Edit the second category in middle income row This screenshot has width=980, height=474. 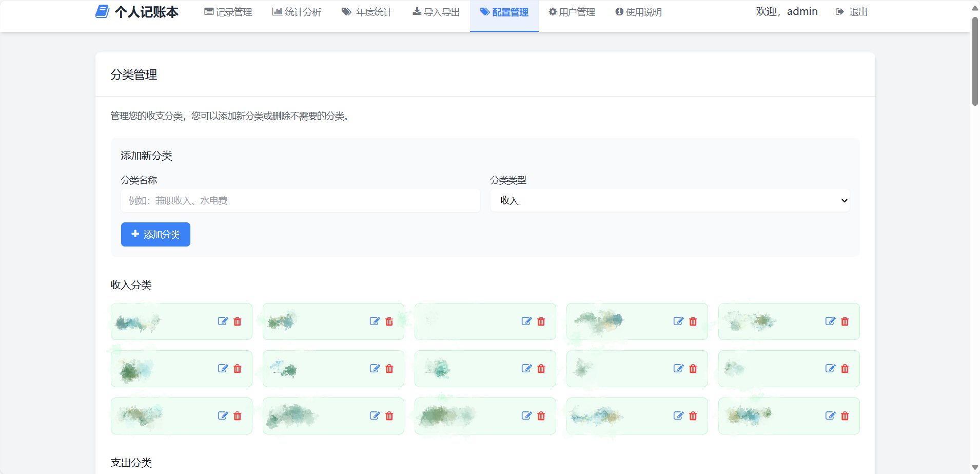pyautogui.click(x=375, y=369)
